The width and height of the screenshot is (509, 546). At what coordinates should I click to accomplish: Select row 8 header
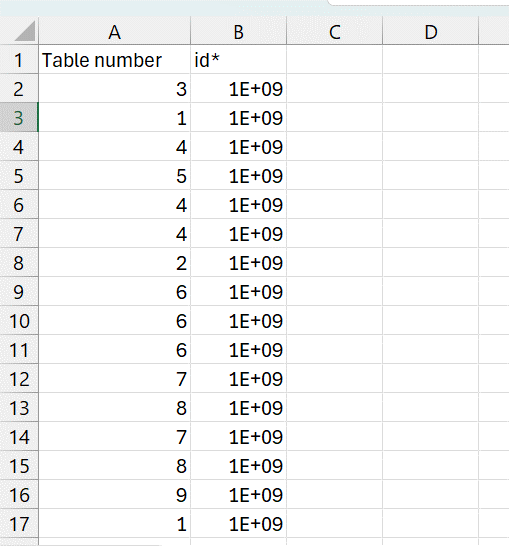19,263
